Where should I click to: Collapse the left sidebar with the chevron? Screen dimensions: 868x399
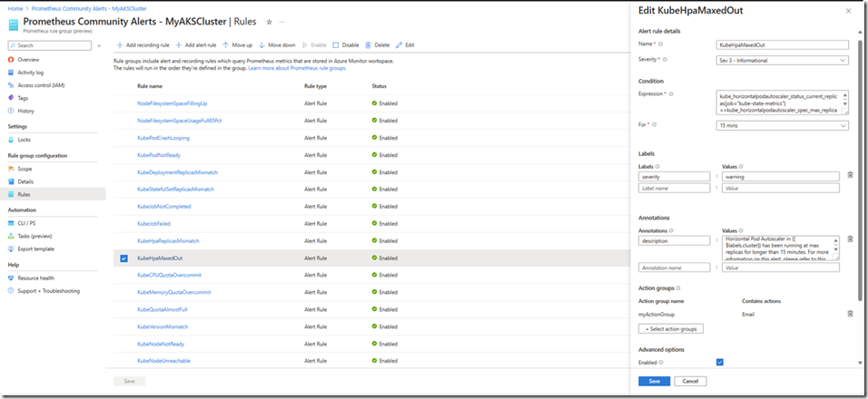click(x=99, y=46)
